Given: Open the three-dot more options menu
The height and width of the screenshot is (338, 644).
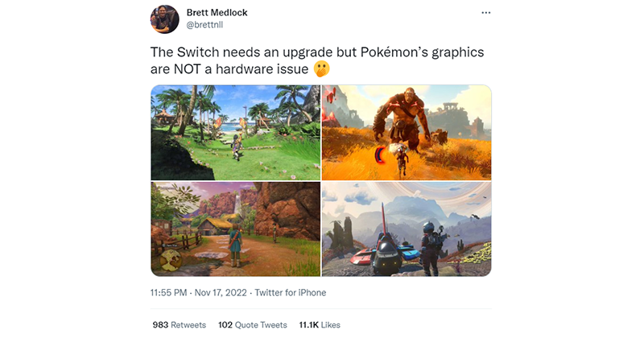Looking at the screenshot, I should (x=486, y=13).
